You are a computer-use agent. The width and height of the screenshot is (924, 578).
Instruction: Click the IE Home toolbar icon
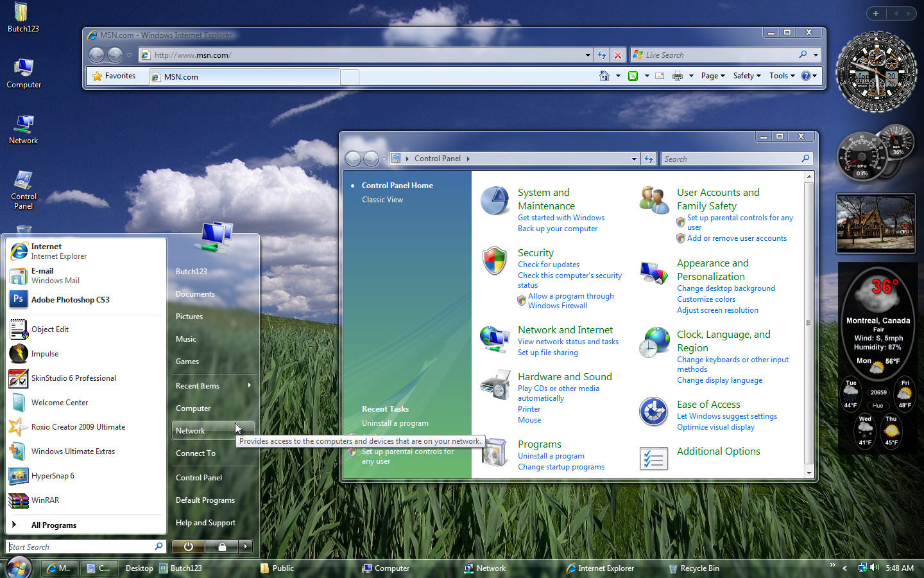604,76
